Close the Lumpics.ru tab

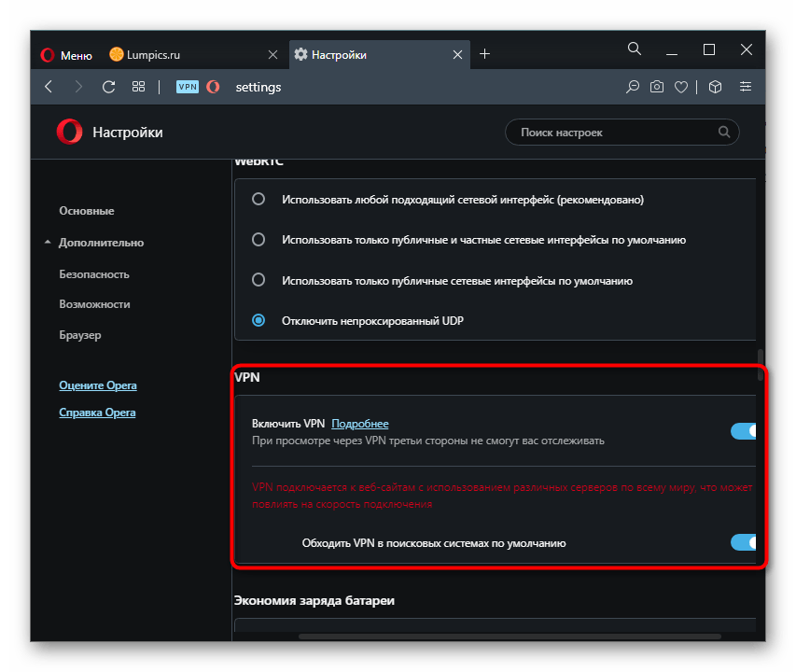pos(272,55)
